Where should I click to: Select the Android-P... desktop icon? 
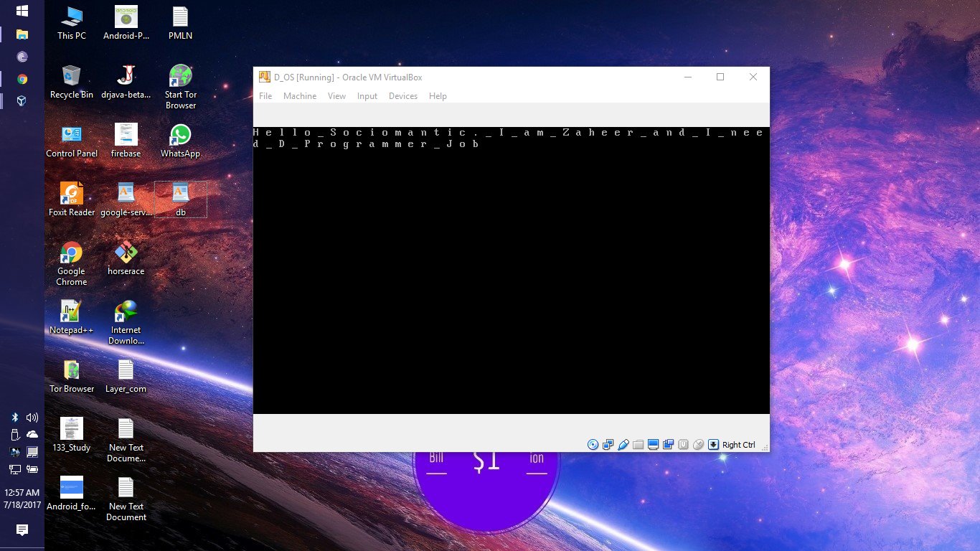click(x=126, y=23)
